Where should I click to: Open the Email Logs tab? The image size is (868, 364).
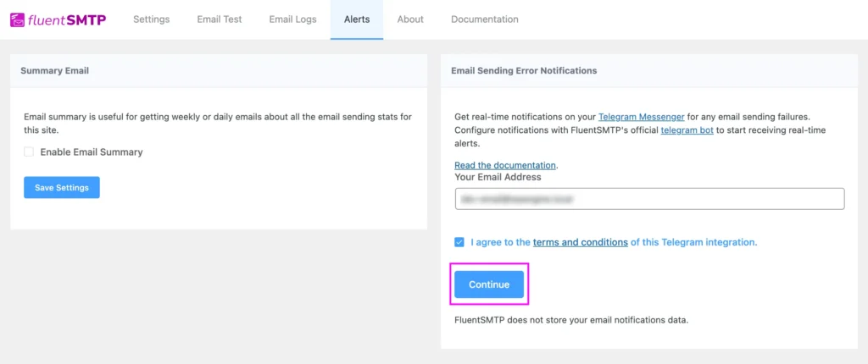point(292,19)
